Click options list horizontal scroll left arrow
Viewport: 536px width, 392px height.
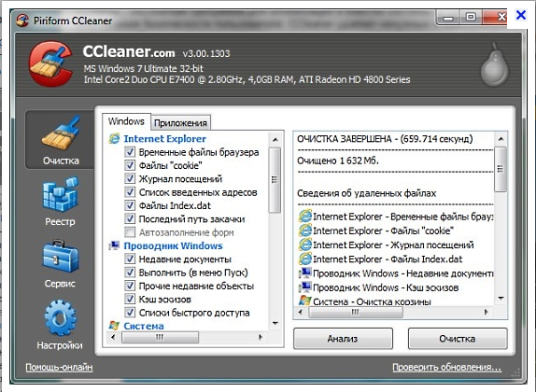113,337
